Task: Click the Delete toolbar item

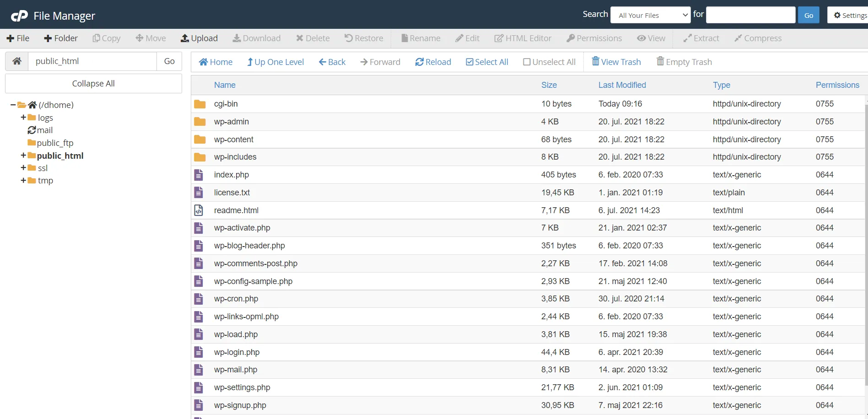Action: coord(313,38)
